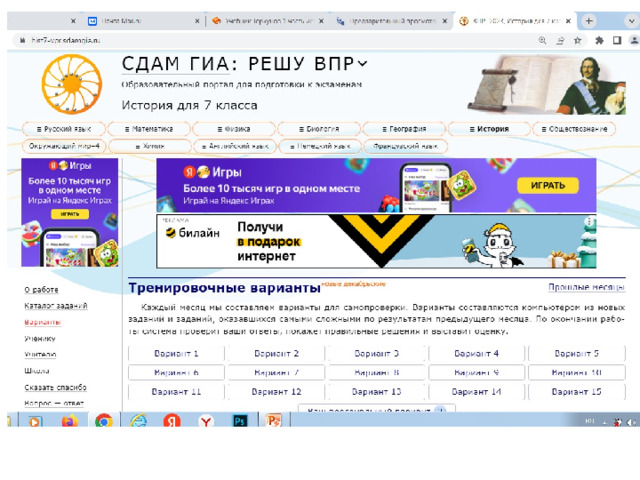Open the Обществознание subject menu

click(x=574, y=129)
